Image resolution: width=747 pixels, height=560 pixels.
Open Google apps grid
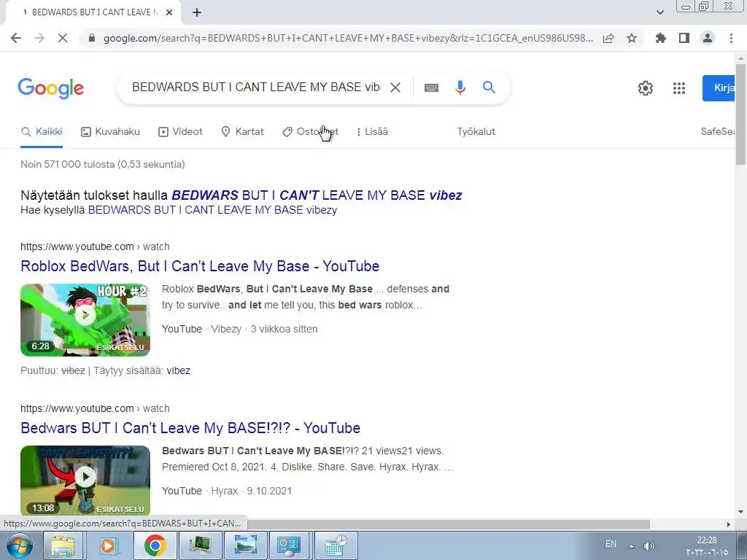tap(679, 88)
